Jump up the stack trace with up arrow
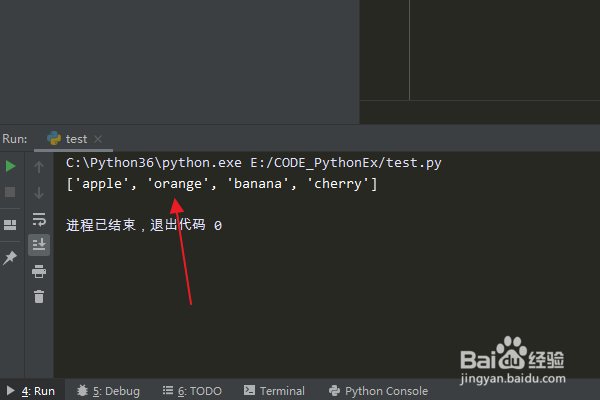600x400 pixels. (39, 167)
